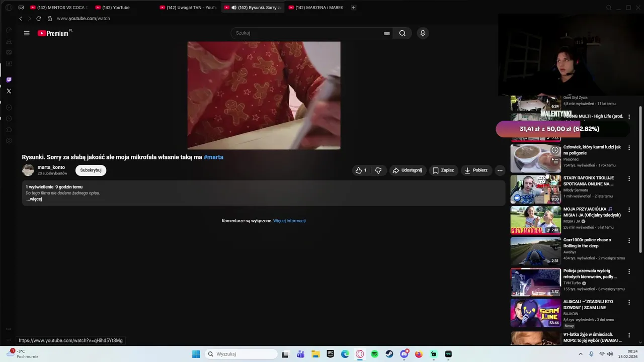Like the video with thumbs up

coord(361,170)
